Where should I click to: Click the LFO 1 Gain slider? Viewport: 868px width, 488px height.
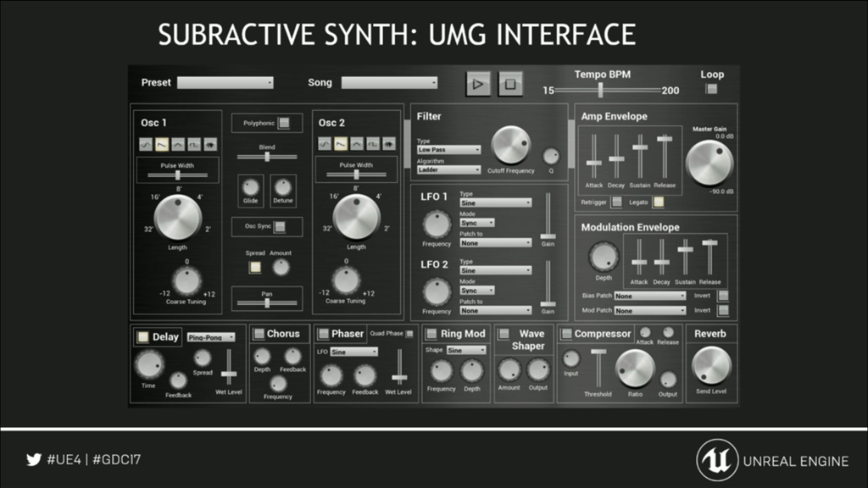(x=548, y=216)
